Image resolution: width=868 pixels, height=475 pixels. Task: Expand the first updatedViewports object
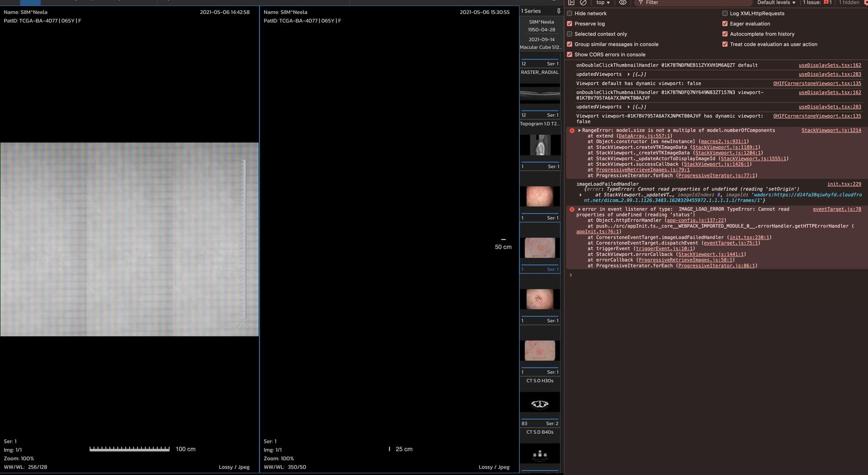tap(628, 75)
